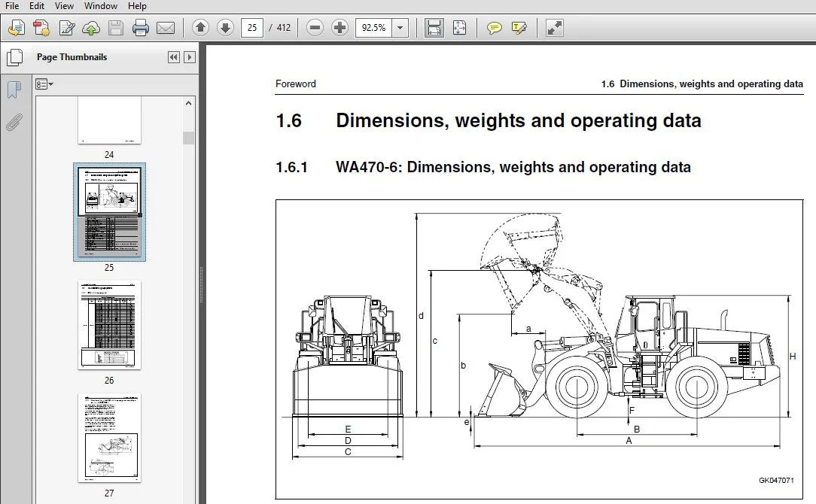Click the thumbnails panel right-arrow button
Image resolution: width=816 pixels, height=504 pixels.
click(190, 57)
